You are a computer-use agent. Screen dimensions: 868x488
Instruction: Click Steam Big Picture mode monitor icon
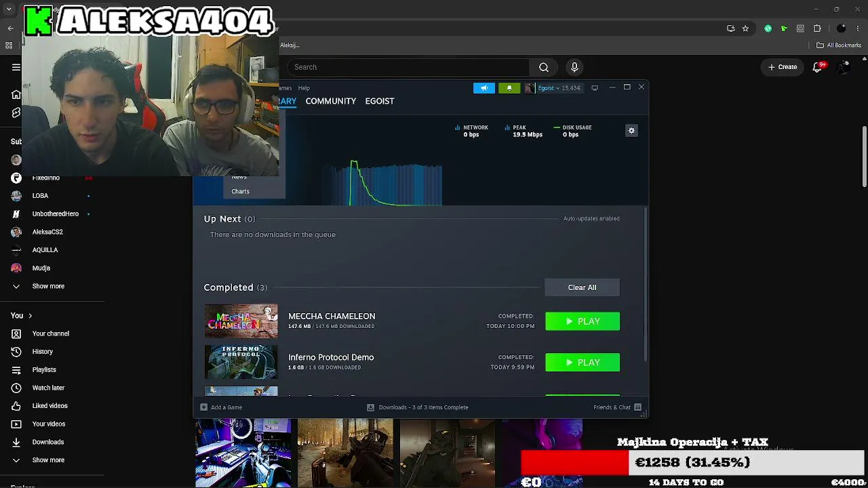point(595,87)
